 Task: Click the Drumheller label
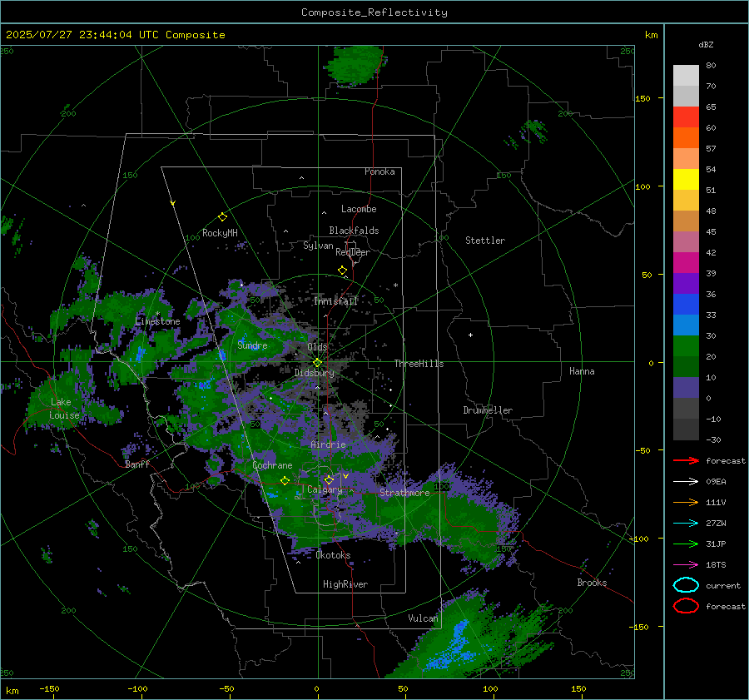coord(488,410)
